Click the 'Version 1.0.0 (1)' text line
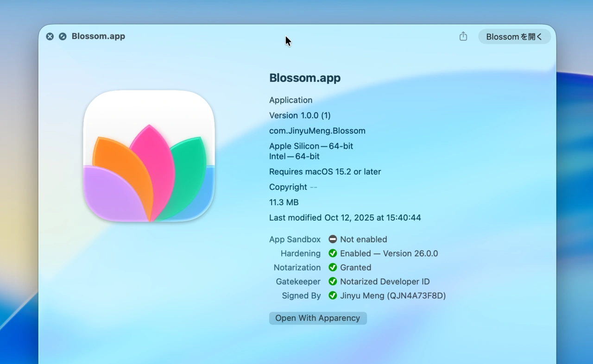Screen dimensions: 593x364 300,115
